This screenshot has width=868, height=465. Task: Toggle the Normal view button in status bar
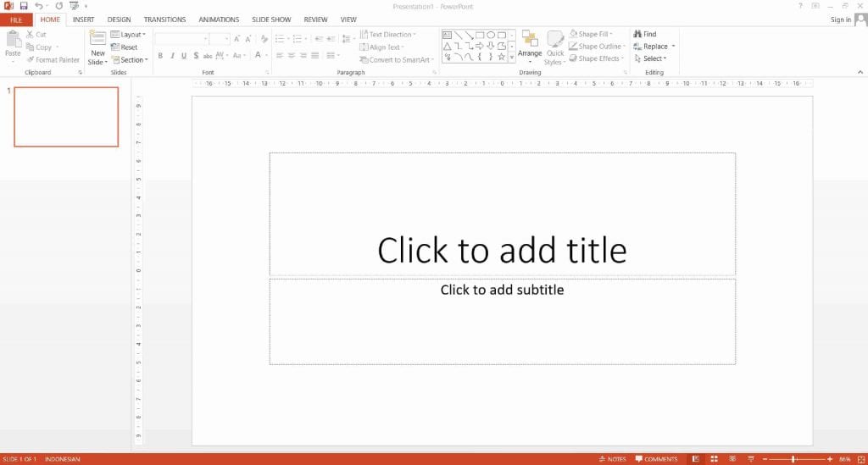click(696, 459)
